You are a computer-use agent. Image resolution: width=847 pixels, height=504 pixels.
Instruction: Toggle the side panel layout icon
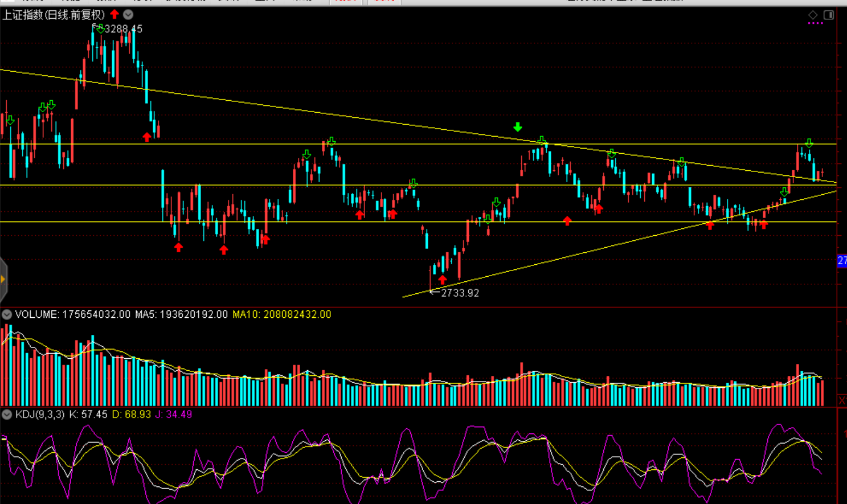tap(829, 15)
